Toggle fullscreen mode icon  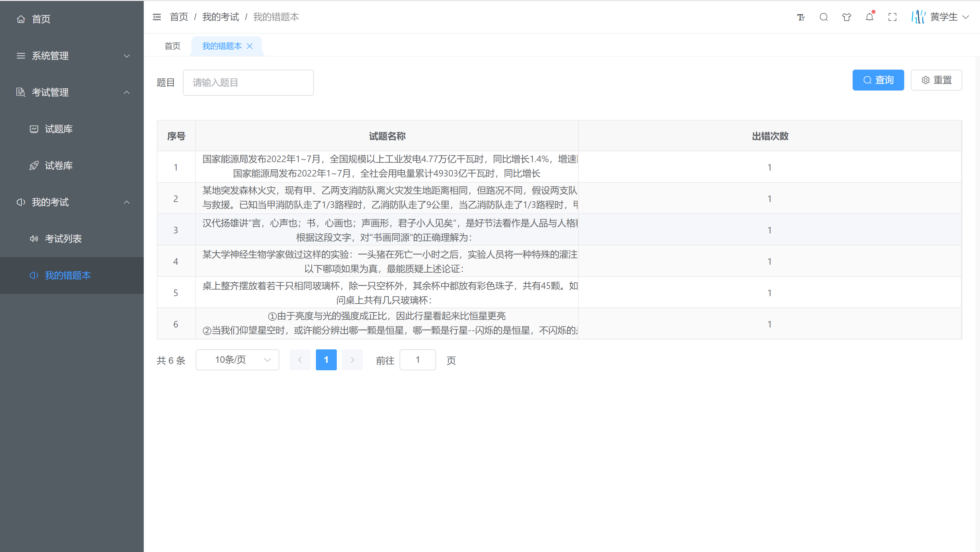click(892, 17)
